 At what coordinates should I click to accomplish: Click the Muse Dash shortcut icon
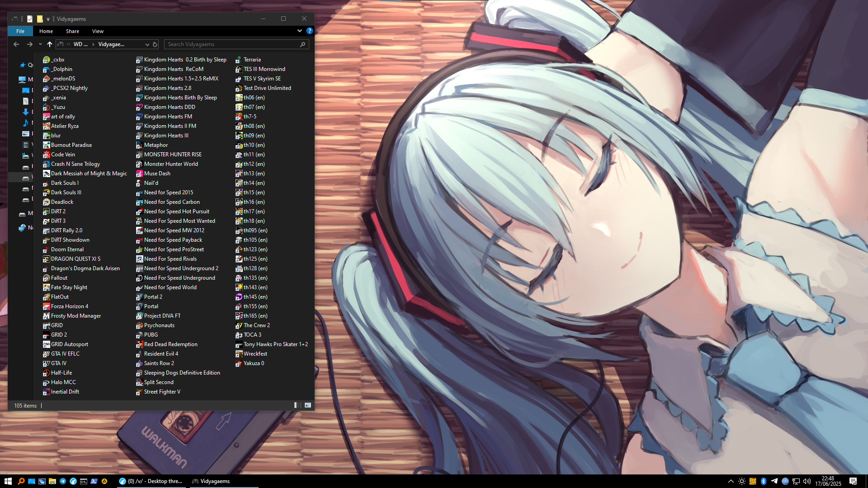[139, 174]
